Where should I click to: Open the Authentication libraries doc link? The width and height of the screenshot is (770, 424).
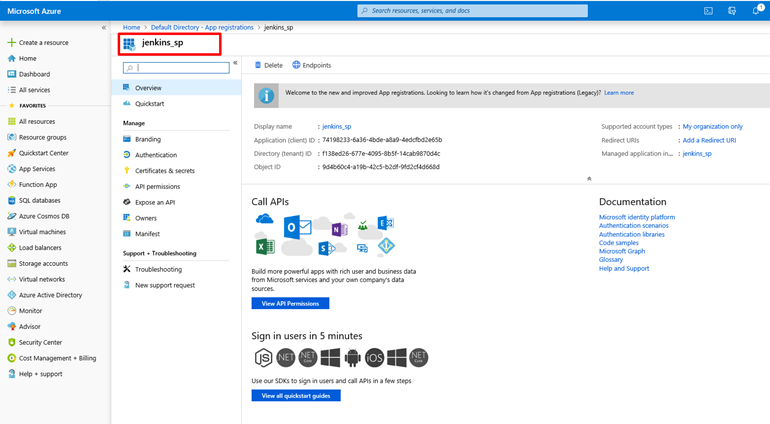pyautogui.click(x=632, y=234)
